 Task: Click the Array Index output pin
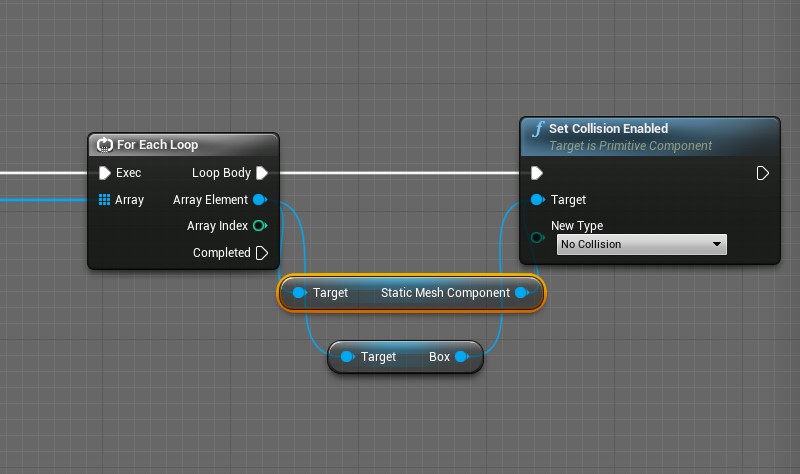(260, 226)
